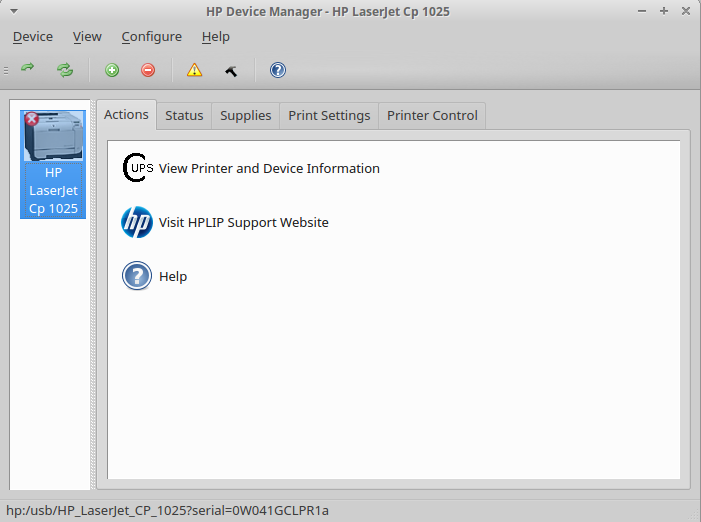
Task: Click the HP LaserJet Cp 1025 device label
Action: click(x=53, y=191)
